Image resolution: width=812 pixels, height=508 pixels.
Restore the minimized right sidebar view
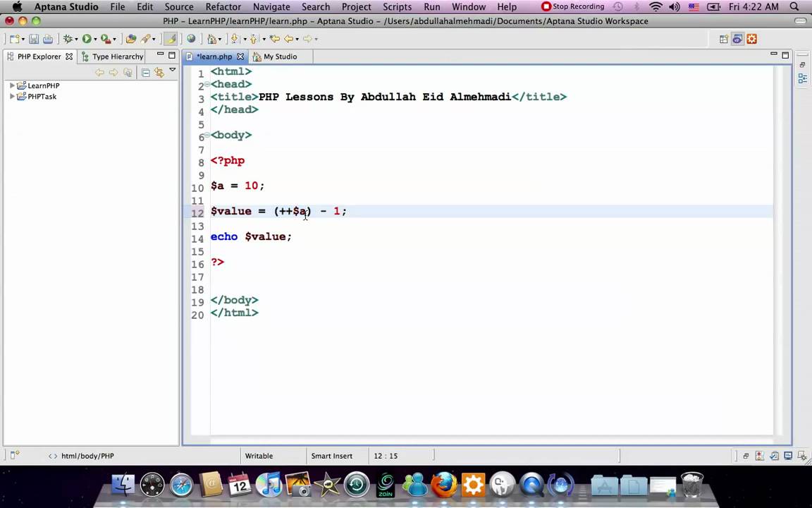(802, 65)
